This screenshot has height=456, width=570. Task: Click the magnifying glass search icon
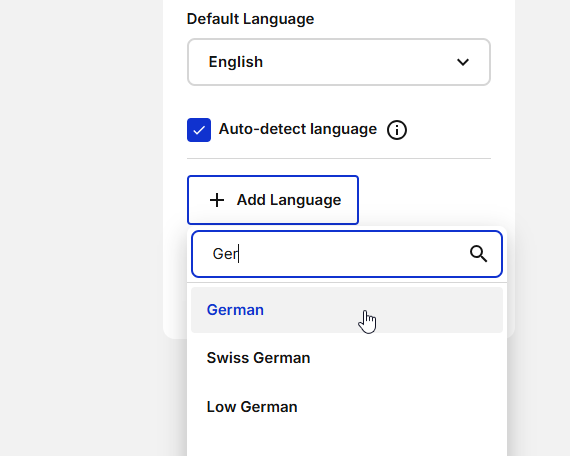[478, 254]
